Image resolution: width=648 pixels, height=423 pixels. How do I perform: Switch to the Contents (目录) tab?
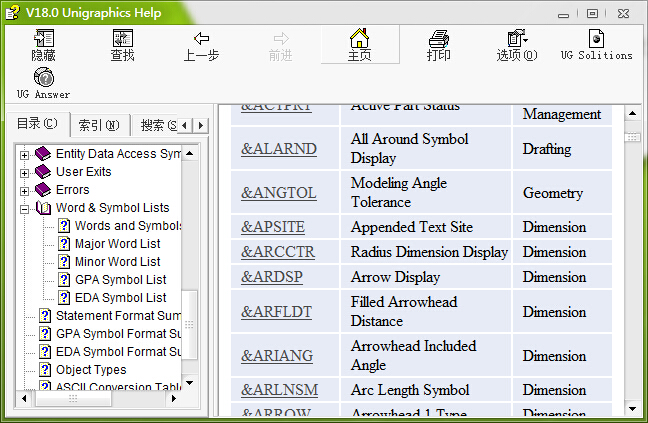(37, 124)
